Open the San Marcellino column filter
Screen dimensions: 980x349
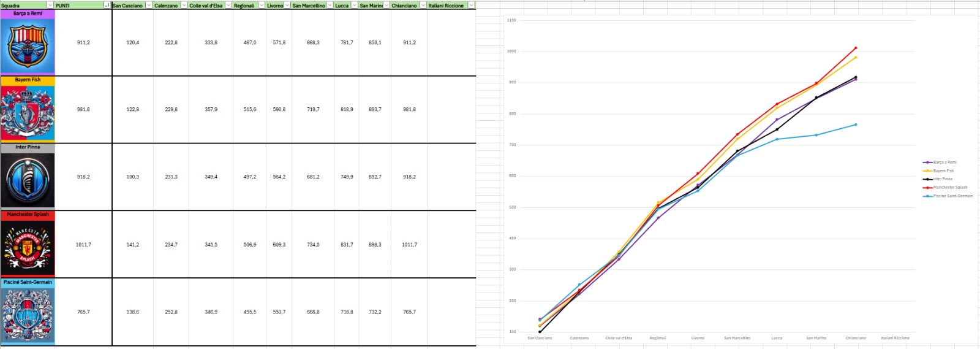tap(330, 5)
